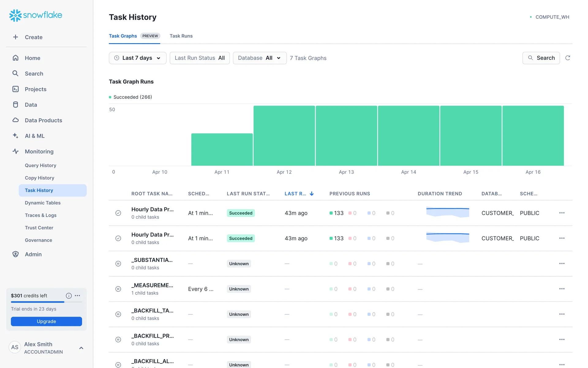Click the Upgrade button
The width and height of the screenshot is (588, 368).
click(46, 321)
